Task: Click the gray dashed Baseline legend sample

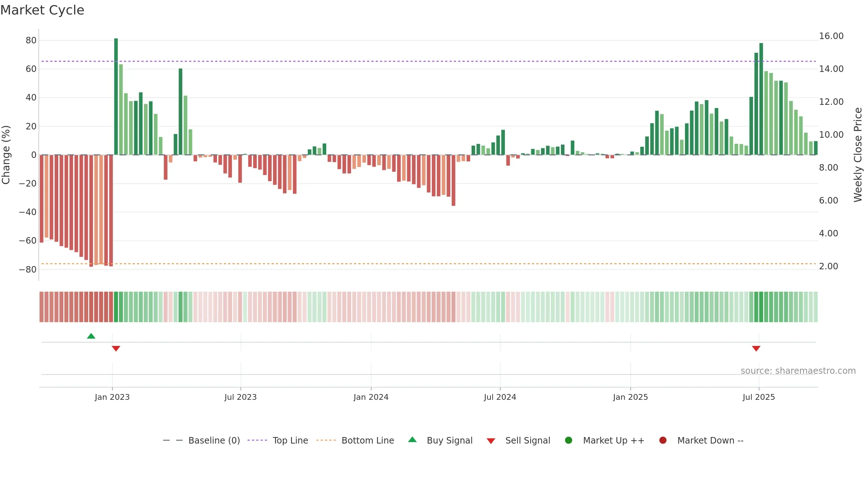Action: tap(173, 440)
